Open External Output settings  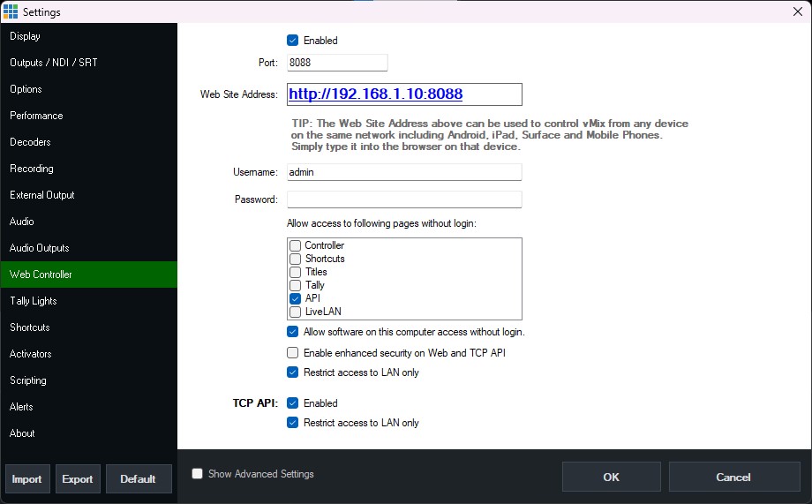point(88,195)
